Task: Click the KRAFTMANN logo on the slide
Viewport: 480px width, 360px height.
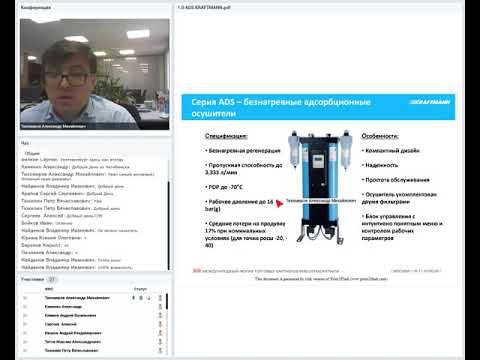Action: 429,102
